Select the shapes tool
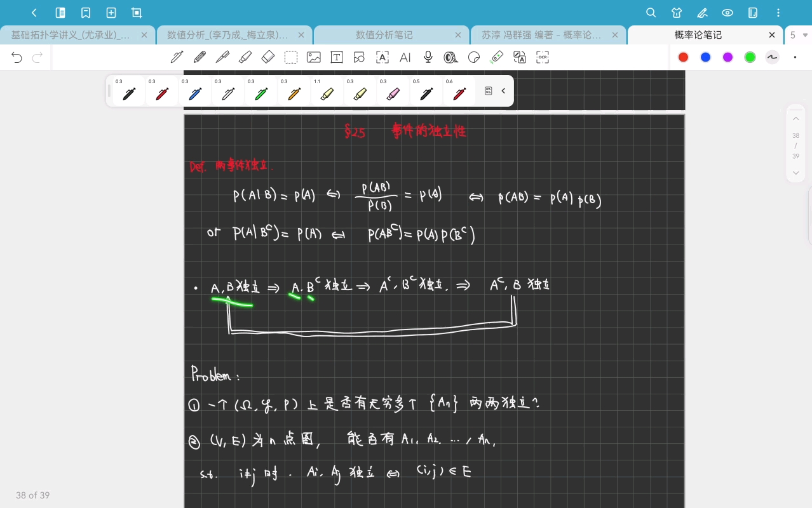Image resolution: width=812 pixels, height=508 pixels. [360, 57]
